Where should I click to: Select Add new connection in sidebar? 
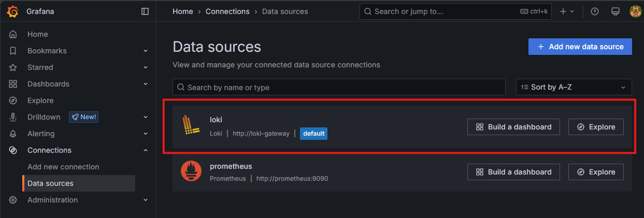tap(63, 167)
